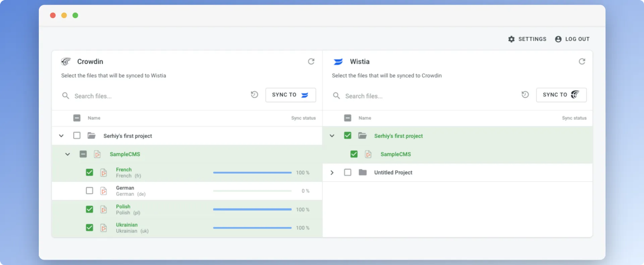
Task: Click the yellow macOS minimize window button
Action: point(64,15)
